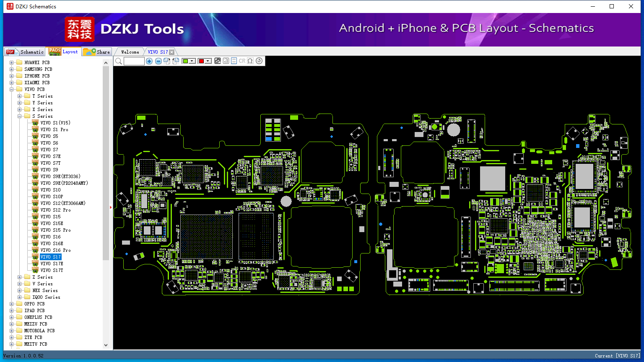Zoom in with the blue plus button
The width and height of the screenshot is (644, 362).
click(x=149, y=61)
